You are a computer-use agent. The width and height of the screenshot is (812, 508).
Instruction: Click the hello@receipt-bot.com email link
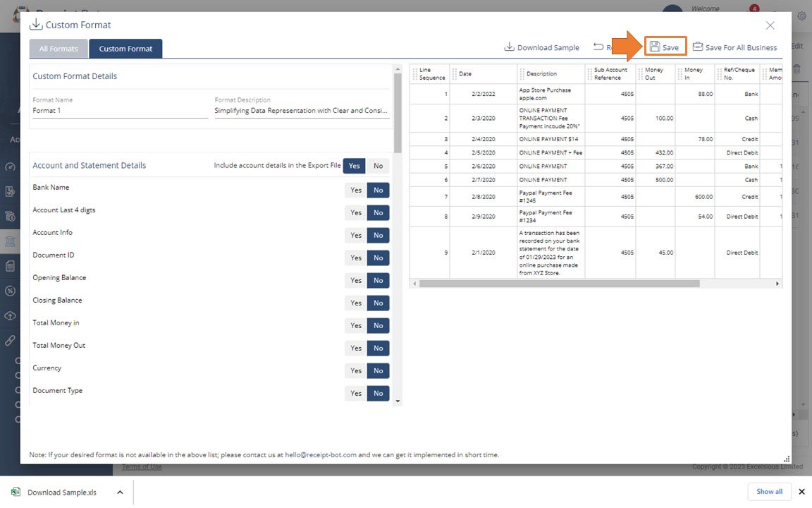320,455
